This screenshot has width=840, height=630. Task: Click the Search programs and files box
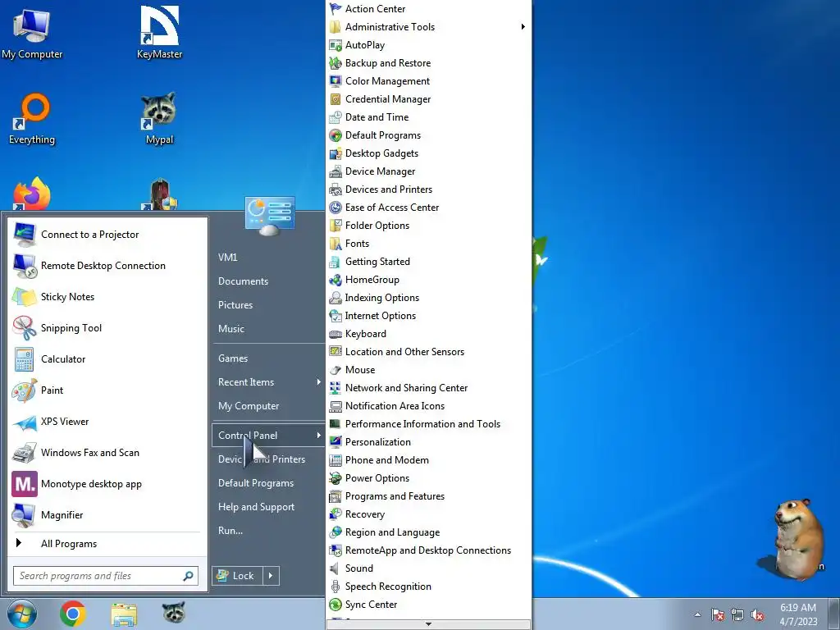(x=106, y=576)
